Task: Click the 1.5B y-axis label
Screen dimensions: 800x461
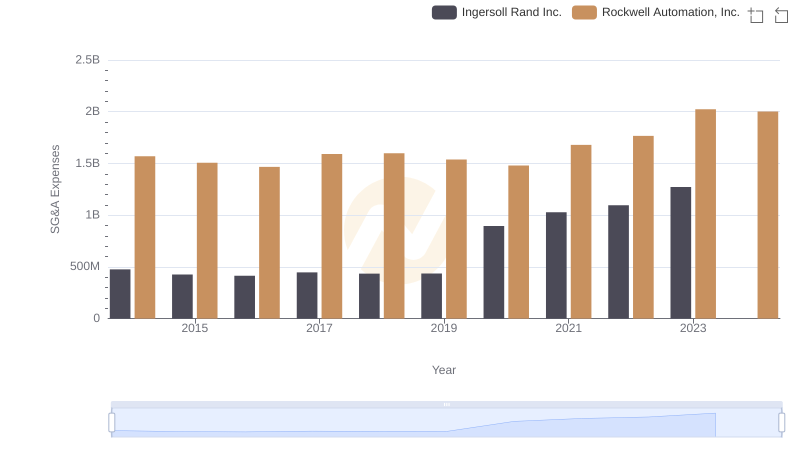Action: click(87, 163)
